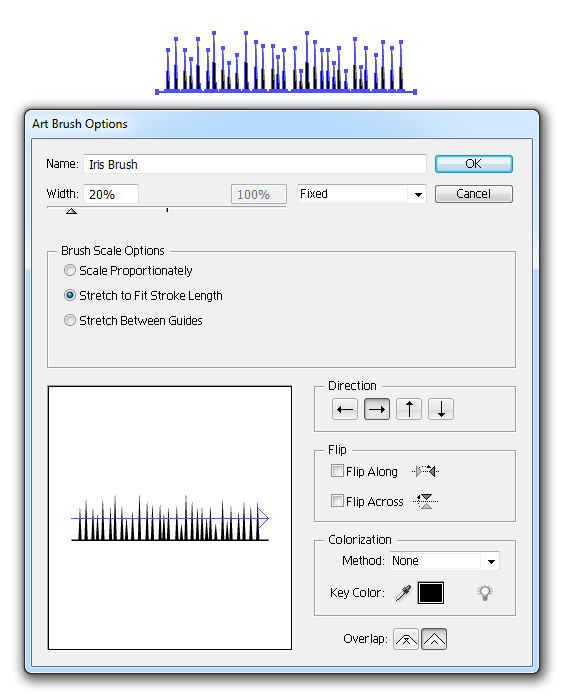Select Scale Proportionately radio button
The height and width of the screenshot is (697, 565).
click(x=70, y=270)
